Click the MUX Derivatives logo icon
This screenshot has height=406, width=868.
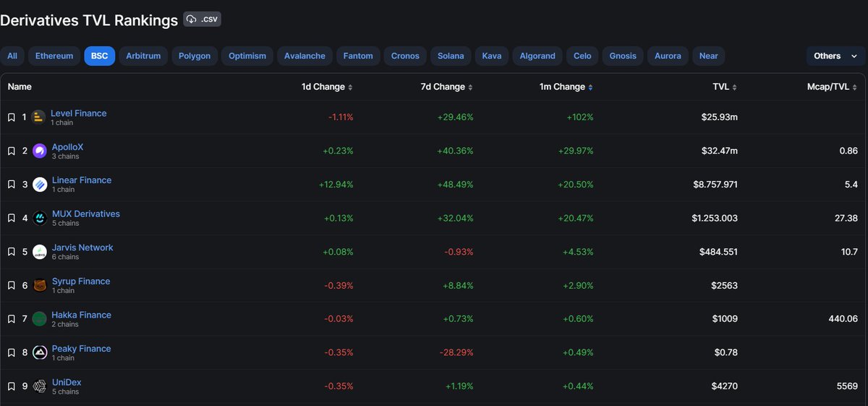tap(39, 218)
